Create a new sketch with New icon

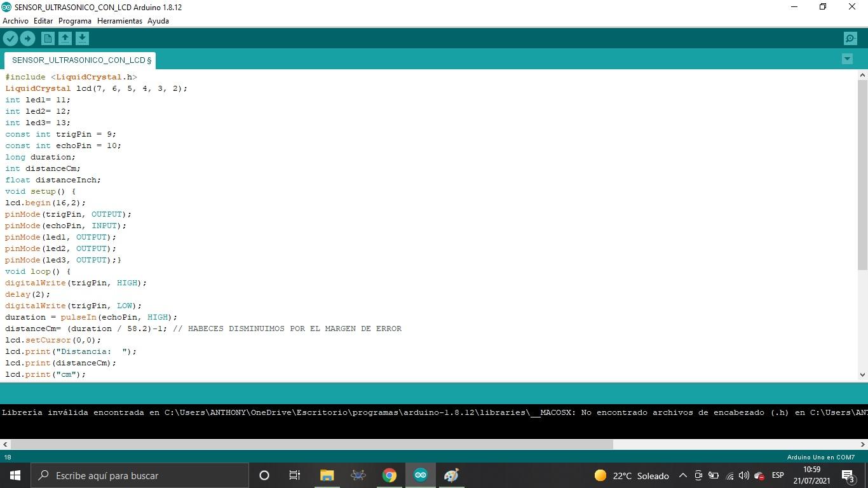[48, 39]
